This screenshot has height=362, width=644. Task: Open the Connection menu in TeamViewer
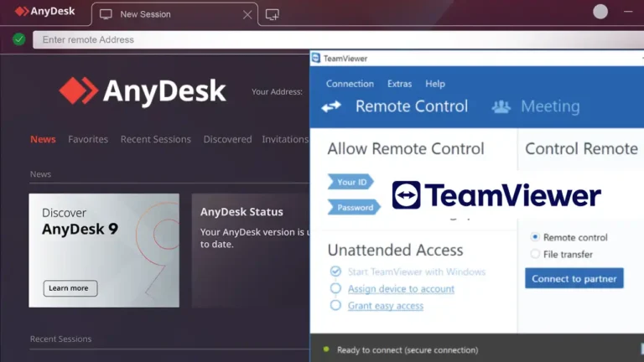[350, 84]
